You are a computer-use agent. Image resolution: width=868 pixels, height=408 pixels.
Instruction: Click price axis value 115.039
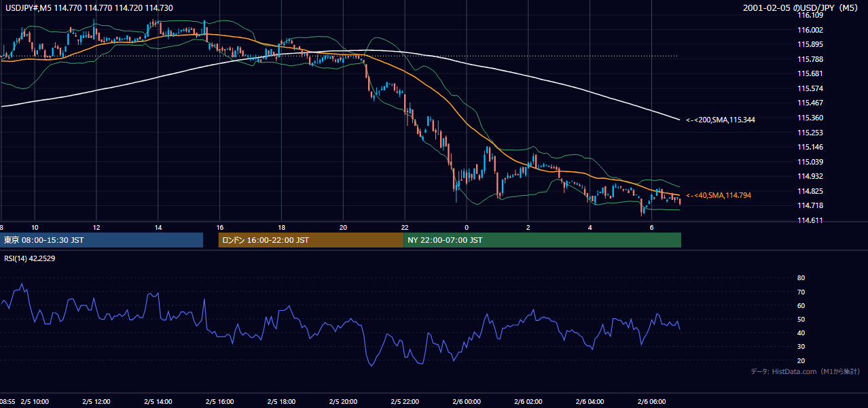tap(812, 162)
